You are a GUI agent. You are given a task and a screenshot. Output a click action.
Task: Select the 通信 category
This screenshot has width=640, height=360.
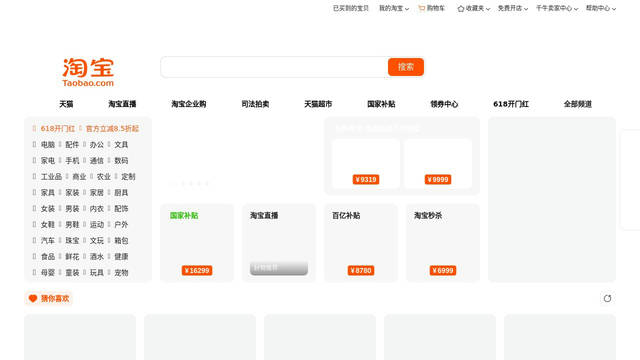pos(97,160)
